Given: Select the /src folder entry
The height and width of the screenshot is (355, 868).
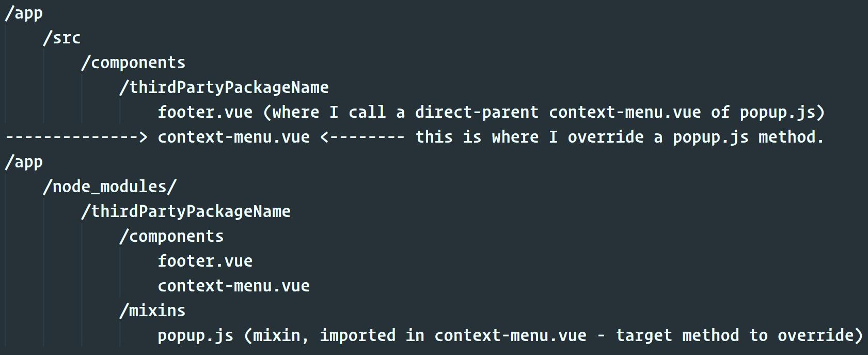Looking at the screenshot, I should [62, 38].
